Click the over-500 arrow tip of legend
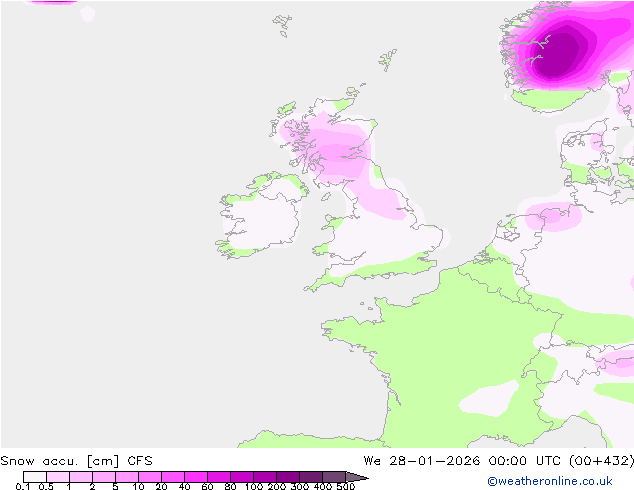This screenshot has width=634, height=490. click(x=357, y=477)
